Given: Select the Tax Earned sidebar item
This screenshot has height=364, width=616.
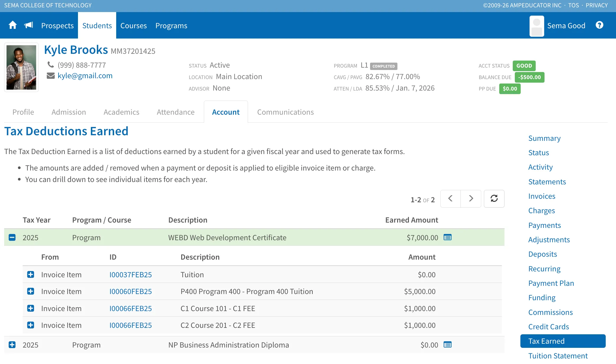Looking at the screenshot, I should point(563,341).
